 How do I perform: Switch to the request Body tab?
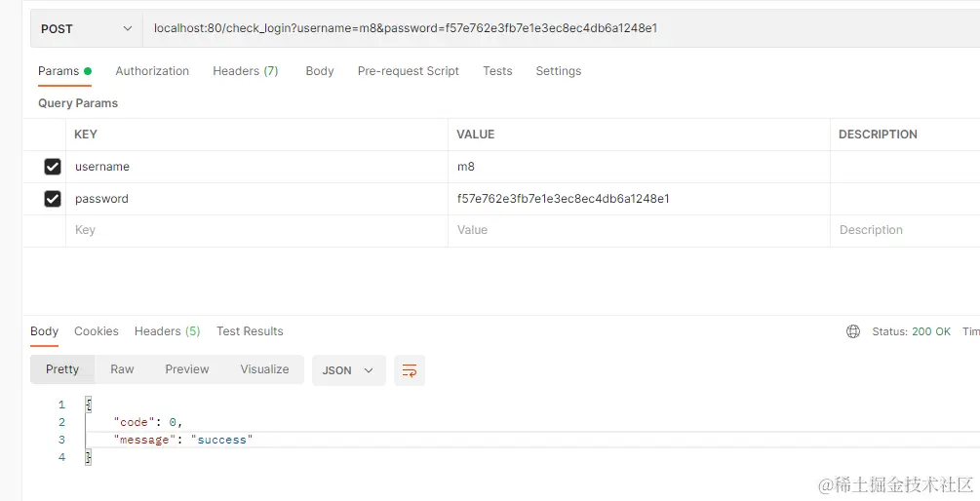[x=320, y=71]
